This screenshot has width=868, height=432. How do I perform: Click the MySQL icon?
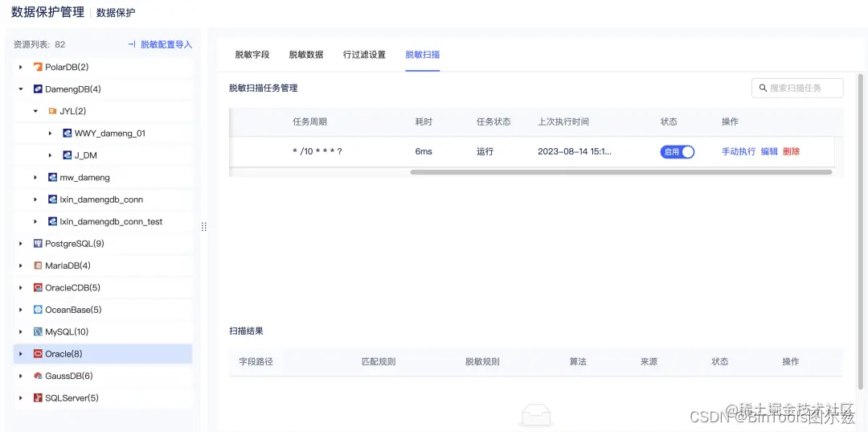pos(38,331)
